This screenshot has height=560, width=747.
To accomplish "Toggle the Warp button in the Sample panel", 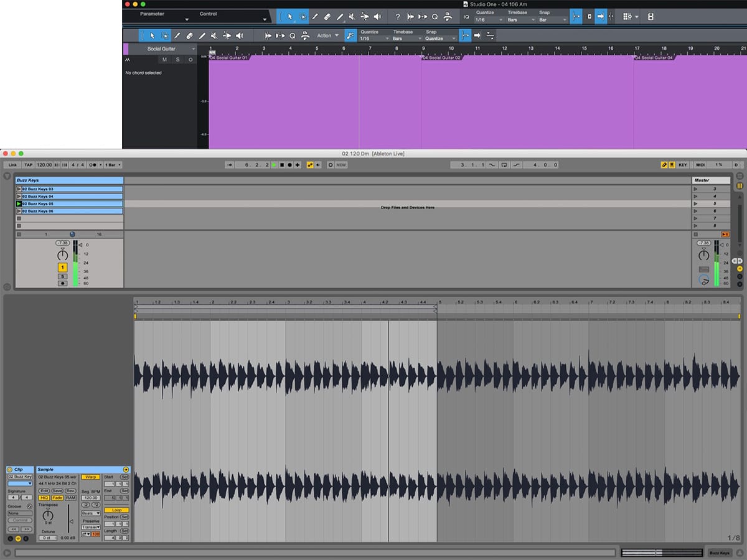I will point(90,477).
